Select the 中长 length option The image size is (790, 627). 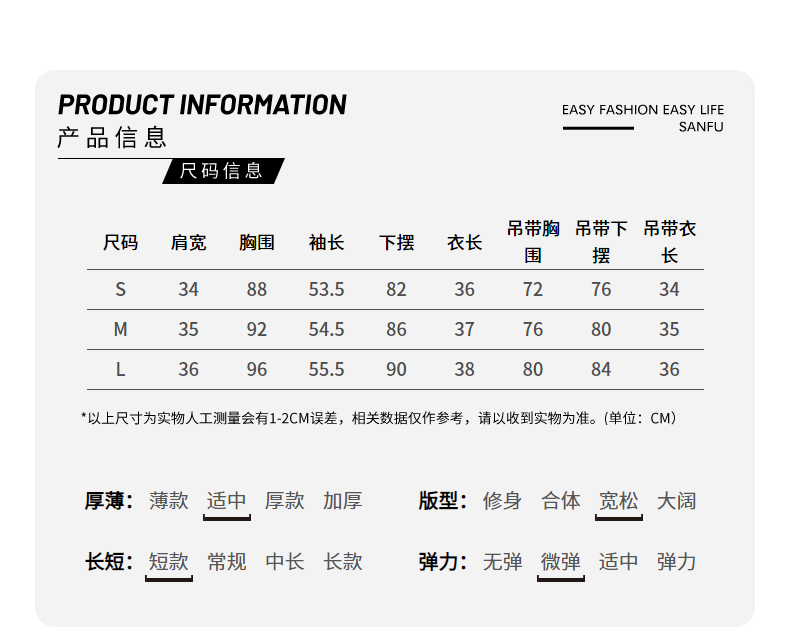[x=284, y=562]
